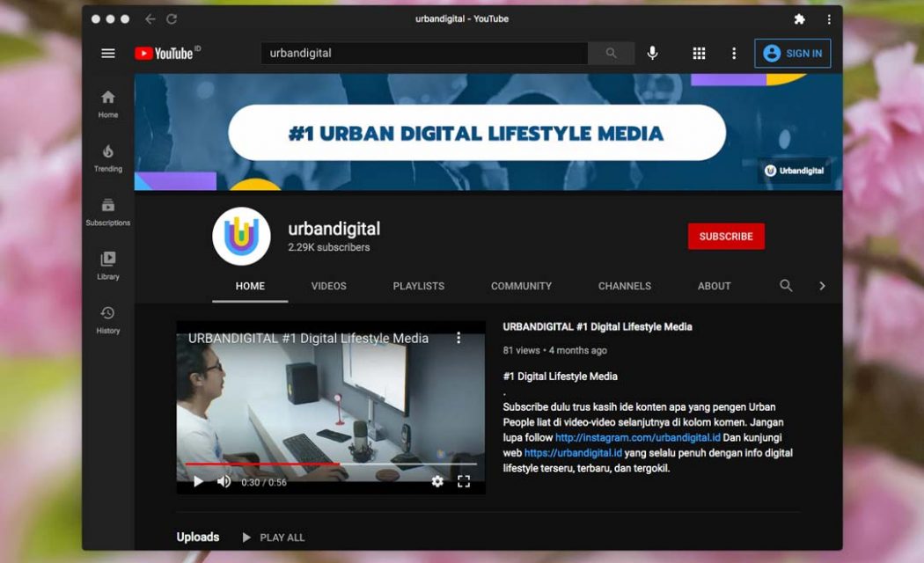This screenshot has width=924, height=563.
Task: Open the YouTube apps grid icon
Action: coord(699,53)
